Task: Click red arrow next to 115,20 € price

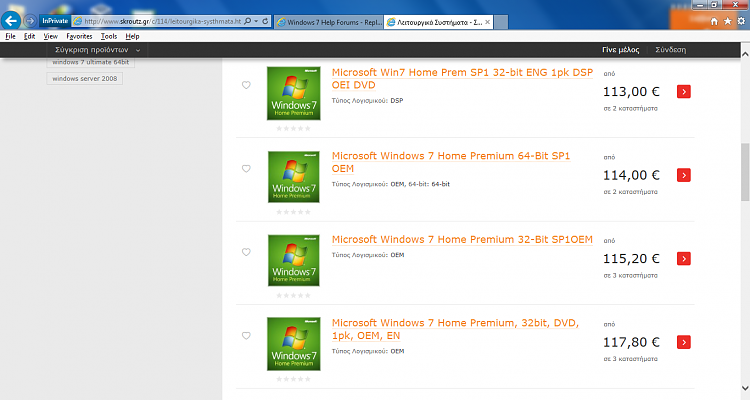Action: pos(684,258)
